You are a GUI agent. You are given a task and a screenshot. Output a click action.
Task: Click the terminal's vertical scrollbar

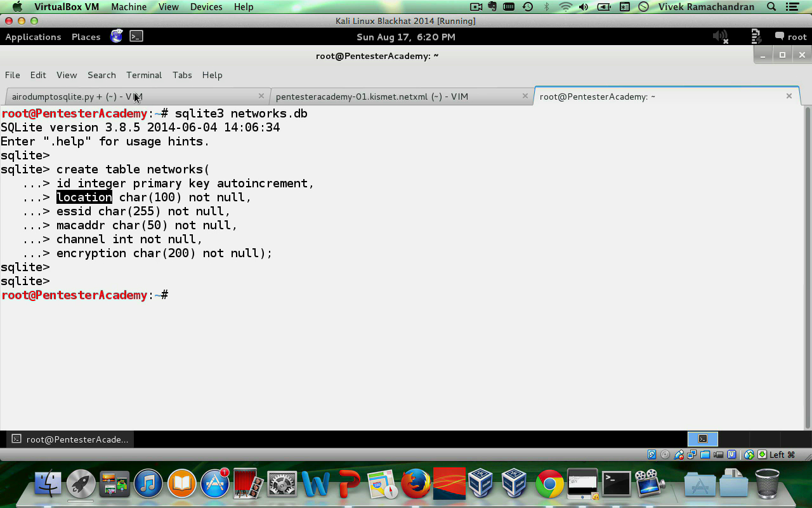point(807,267)
